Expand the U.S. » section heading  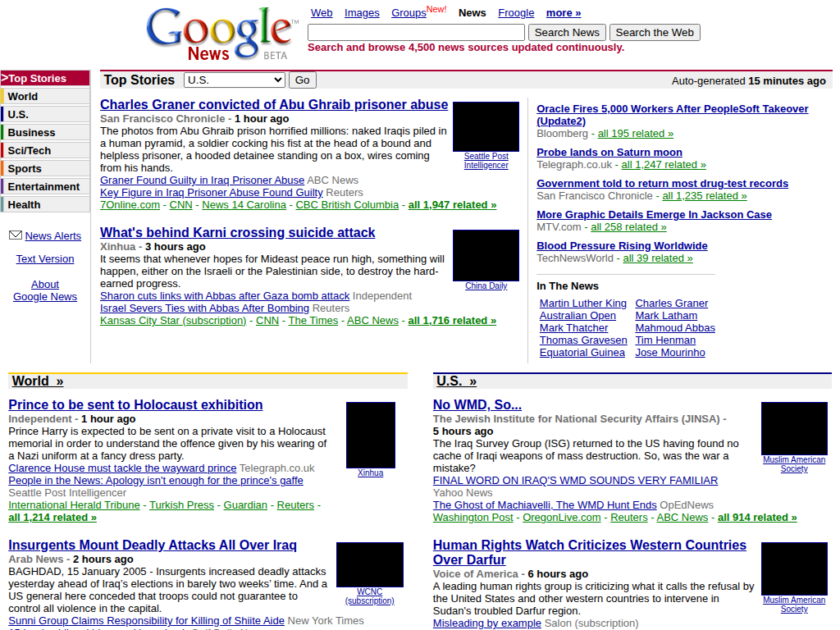[456, 381]
